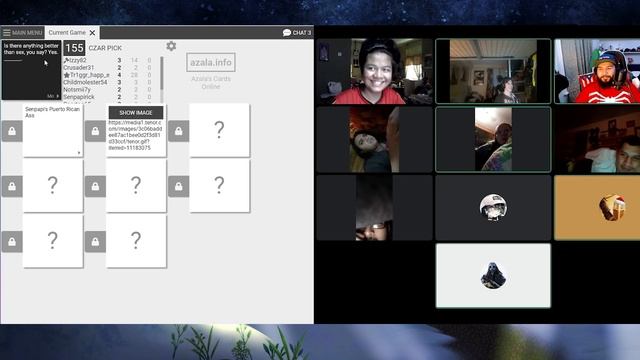Select the orange-background avatar participant tile

pyautogui.click(x=597, y=208)
